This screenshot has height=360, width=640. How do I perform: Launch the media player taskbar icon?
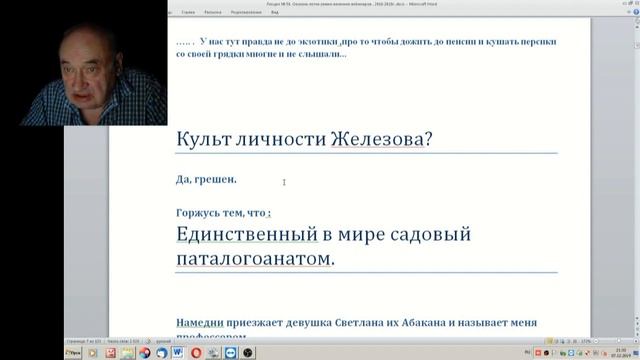click(93, 353)
